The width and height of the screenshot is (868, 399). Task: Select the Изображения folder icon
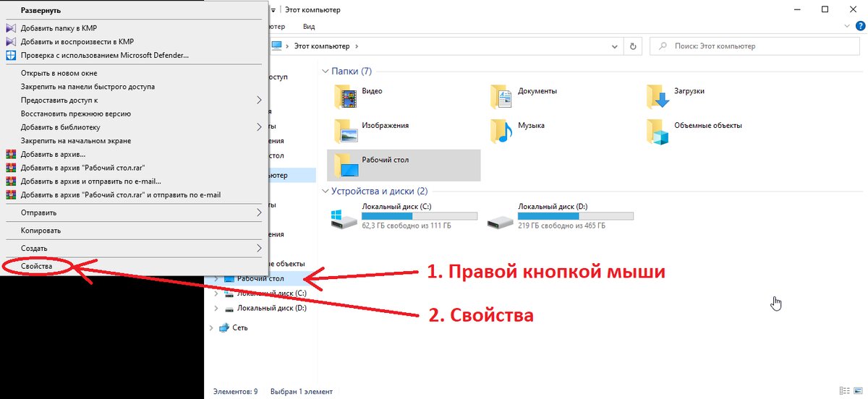tap(346, 130)
